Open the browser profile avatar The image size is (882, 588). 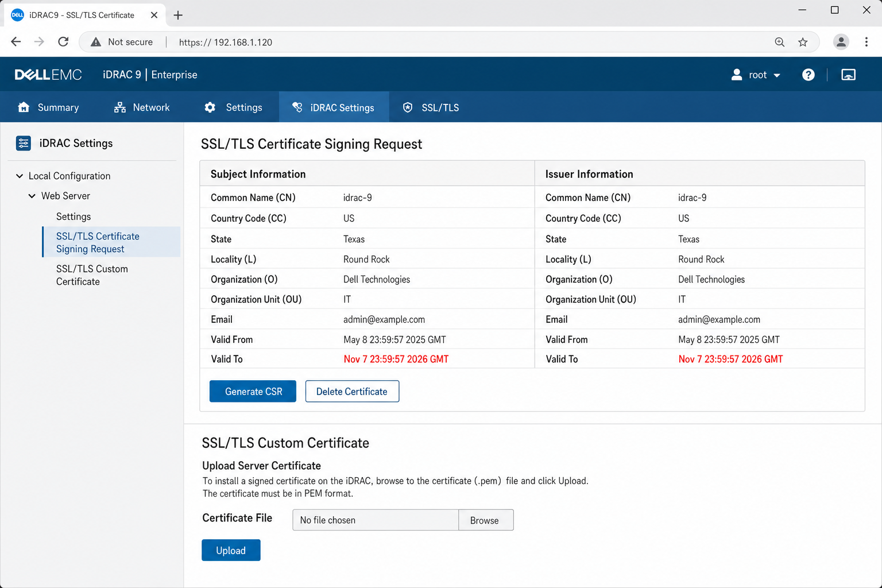(841, 42)
